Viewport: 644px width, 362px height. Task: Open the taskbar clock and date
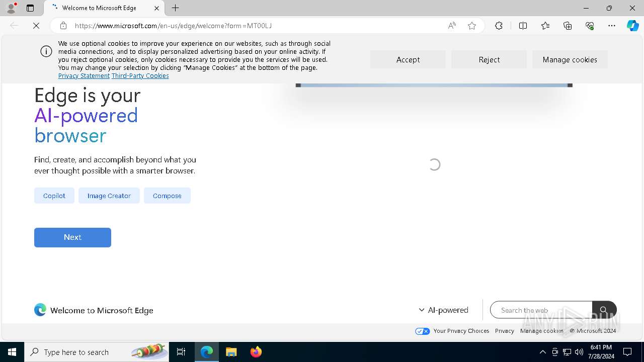click(x=601, y=352)
